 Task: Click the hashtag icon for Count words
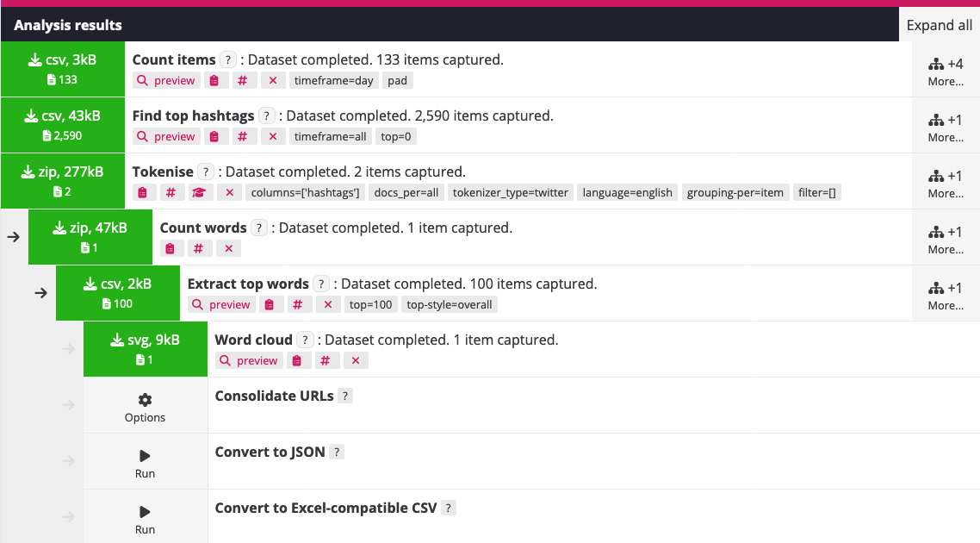tap(198, 249)
